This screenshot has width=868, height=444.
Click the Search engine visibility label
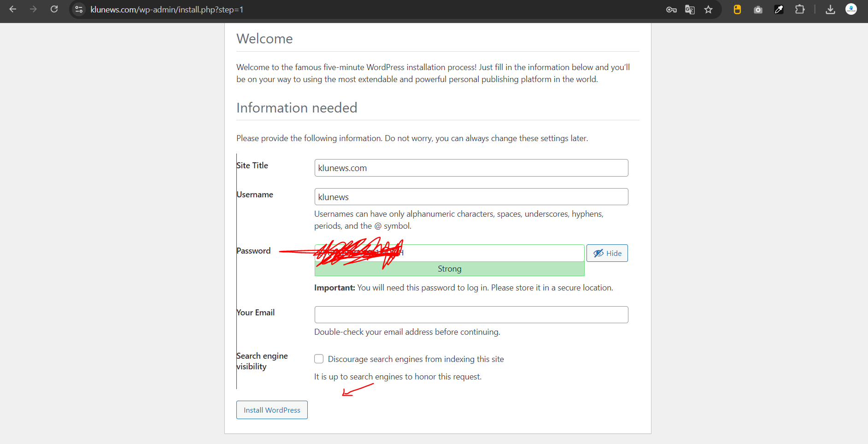(262, 361)
